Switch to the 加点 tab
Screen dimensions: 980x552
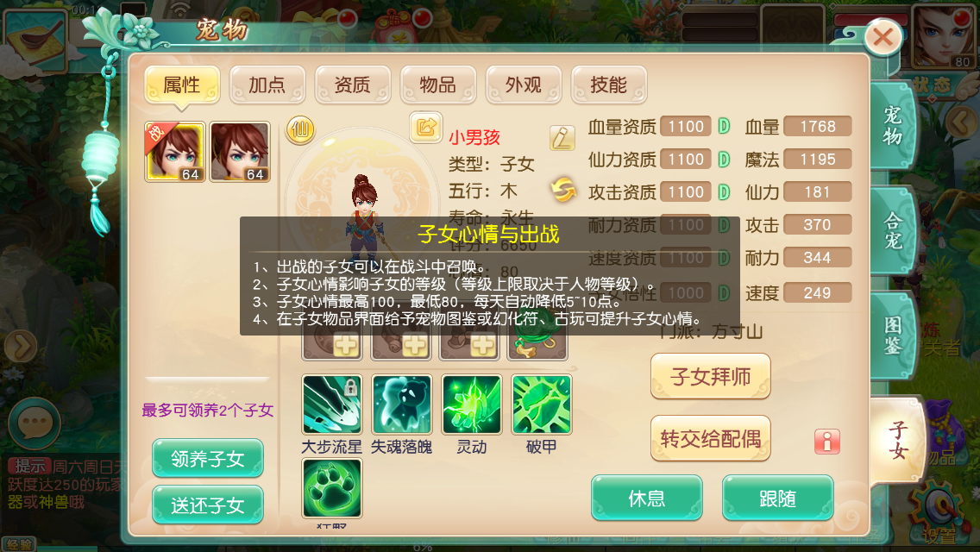[x=267, y=85]
